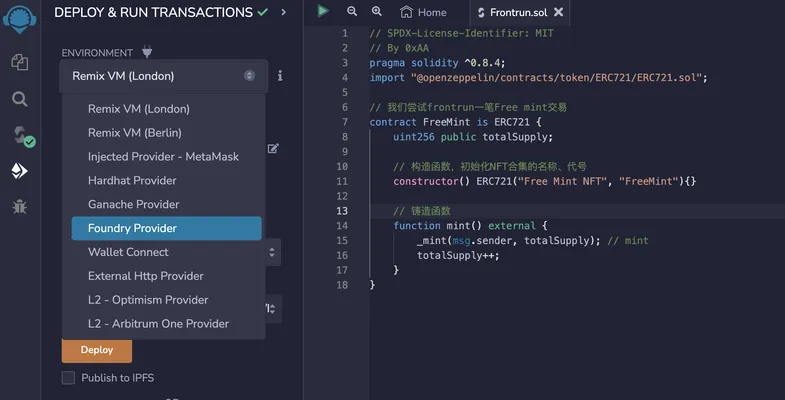Viewport: 785px width, 400px height.
Task: Zoom in the editor font
Action: pos(376,11)
